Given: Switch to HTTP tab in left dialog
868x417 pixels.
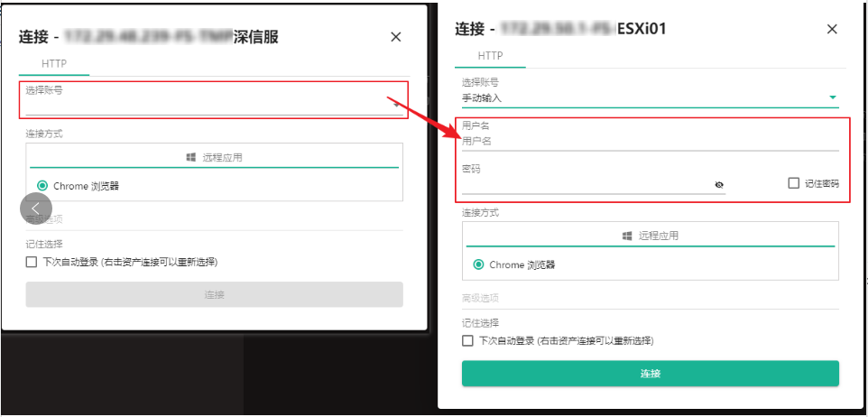Looking at the screenshot, I should (x=54, y=64).
